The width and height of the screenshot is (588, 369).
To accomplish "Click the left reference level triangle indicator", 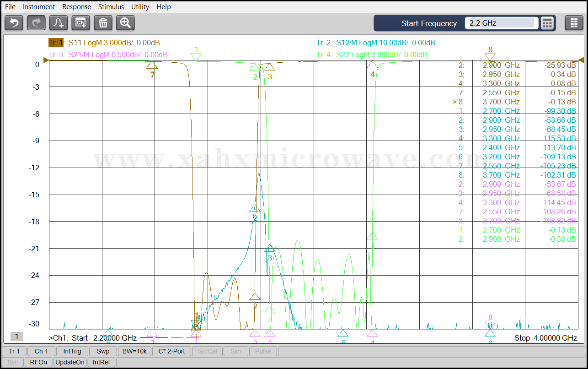I will (46, 60).
